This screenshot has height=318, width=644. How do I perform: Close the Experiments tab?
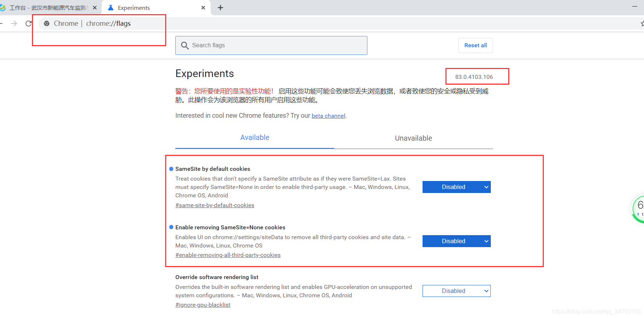(x=203, y=8)
